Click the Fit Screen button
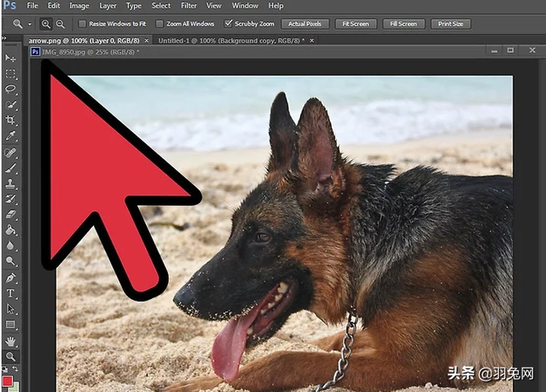Image resolution: width=546 pixels, height=392 pixels. 354,24
